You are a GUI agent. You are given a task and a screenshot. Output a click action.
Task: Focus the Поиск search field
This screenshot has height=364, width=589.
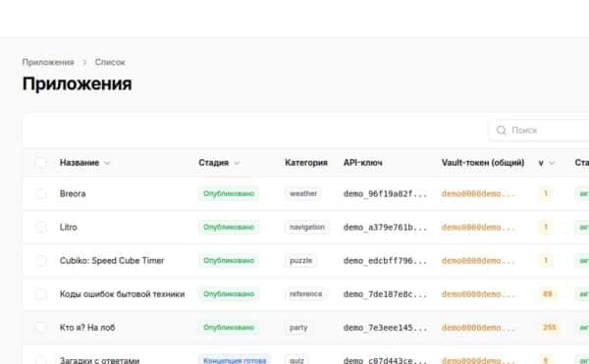coord(539,130)
